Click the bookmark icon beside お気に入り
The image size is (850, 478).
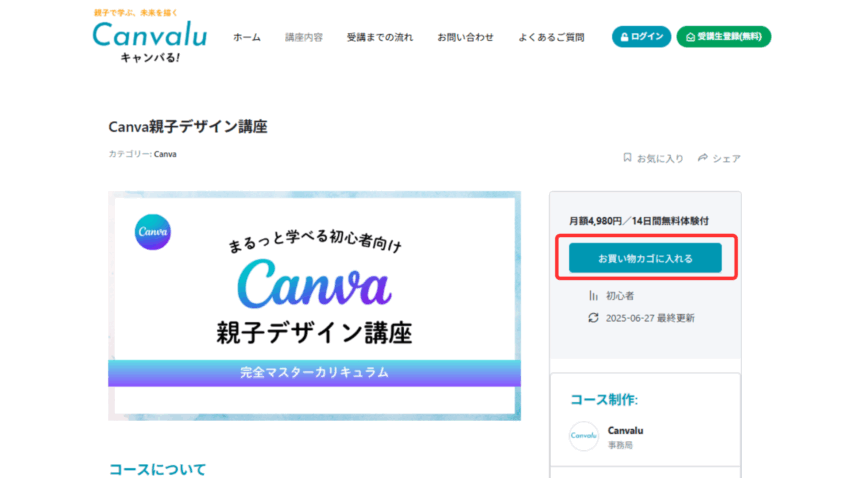627,158
